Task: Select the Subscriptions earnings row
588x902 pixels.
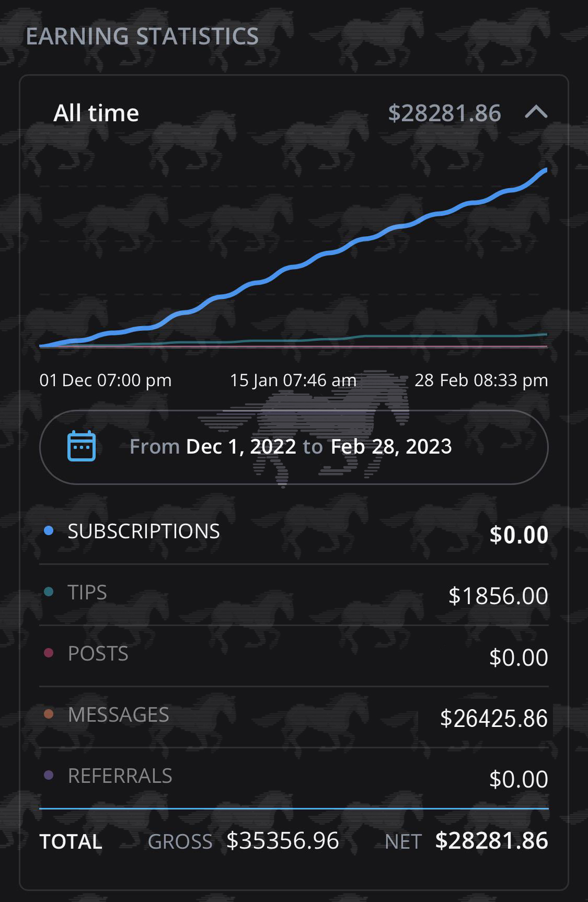Action: point(294,533)
